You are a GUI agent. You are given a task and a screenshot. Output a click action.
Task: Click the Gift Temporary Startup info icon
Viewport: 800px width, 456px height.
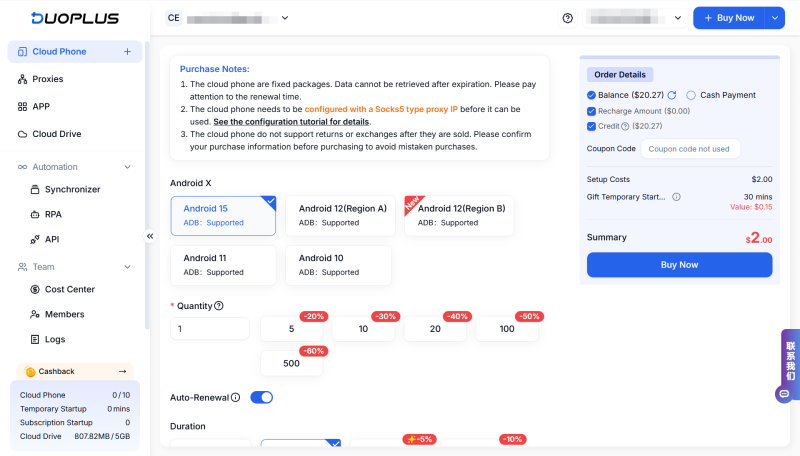677,197
